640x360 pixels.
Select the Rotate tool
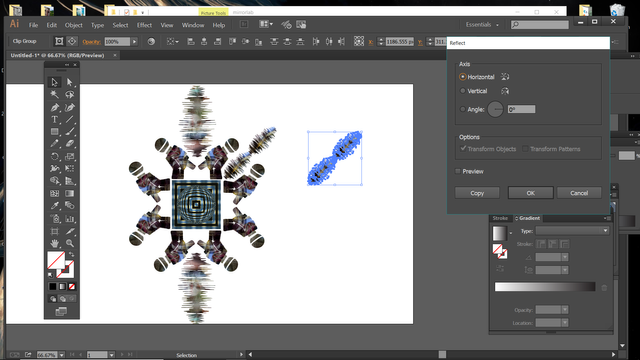[54, 156]
